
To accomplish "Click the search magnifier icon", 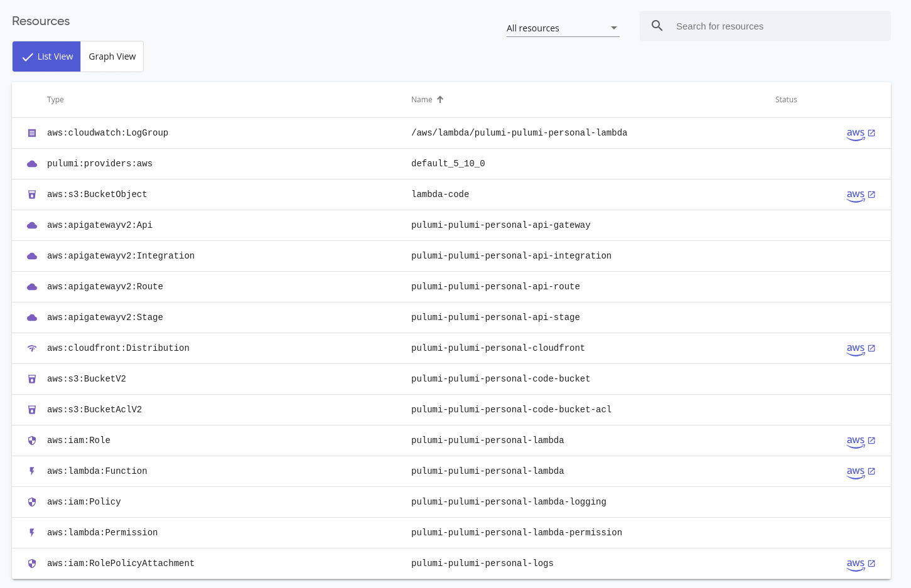I will 657,26.
